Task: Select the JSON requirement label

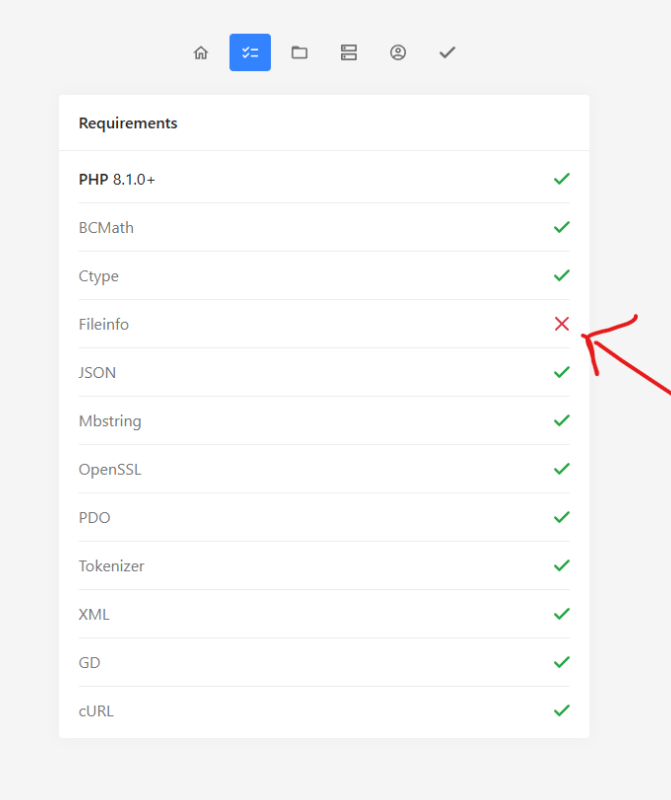Action: click(x=97, y=373)
